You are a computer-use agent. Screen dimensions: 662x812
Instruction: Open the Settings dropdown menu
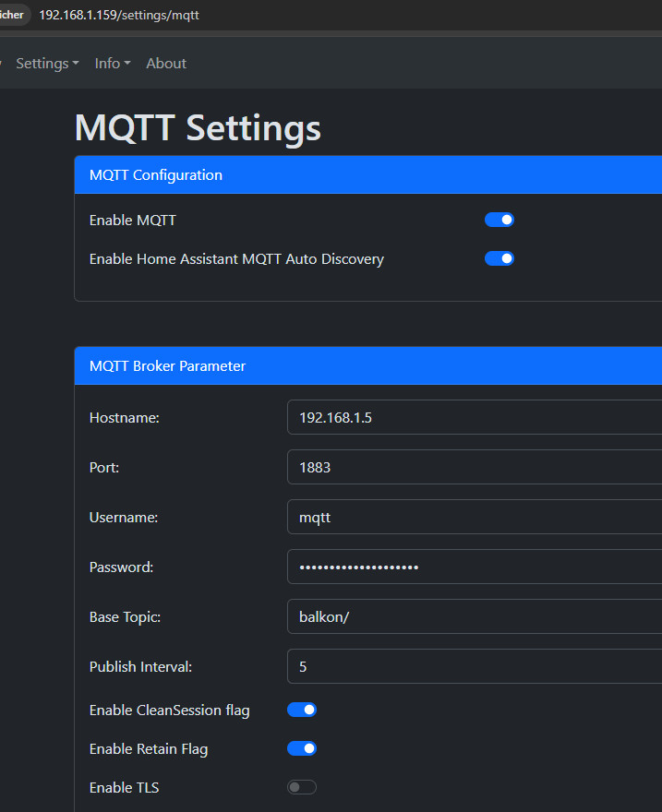click(x=47, y=64)
